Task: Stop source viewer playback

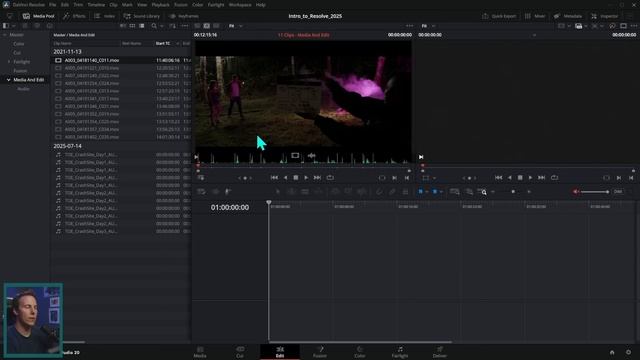Action: 296,178
